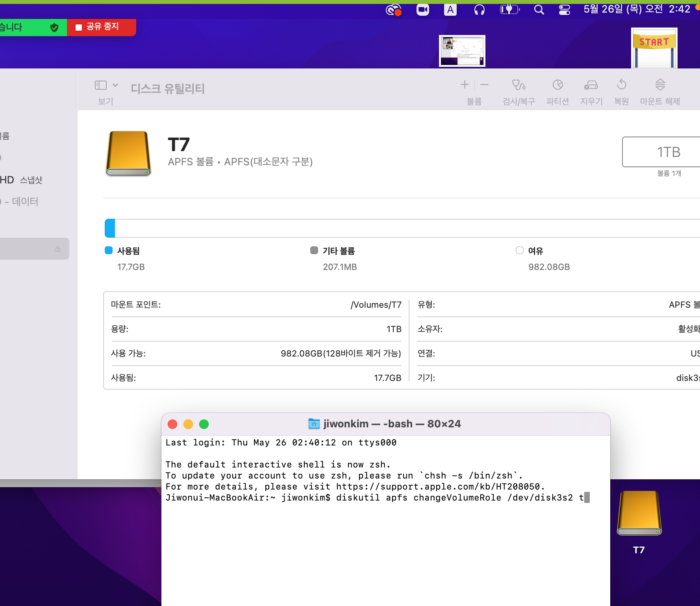Eject the selected disk in sidebar
Screen dimensions: 700x606
point(57,249)
